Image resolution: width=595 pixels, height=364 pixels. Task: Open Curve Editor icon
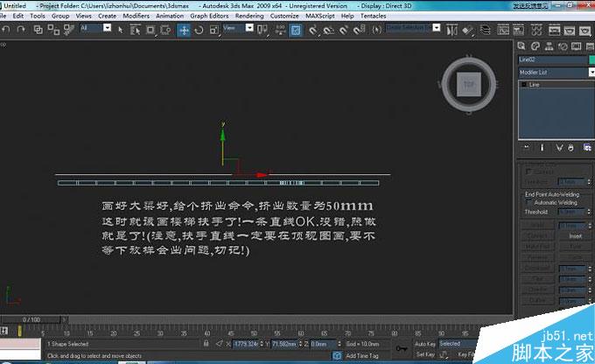503,30
